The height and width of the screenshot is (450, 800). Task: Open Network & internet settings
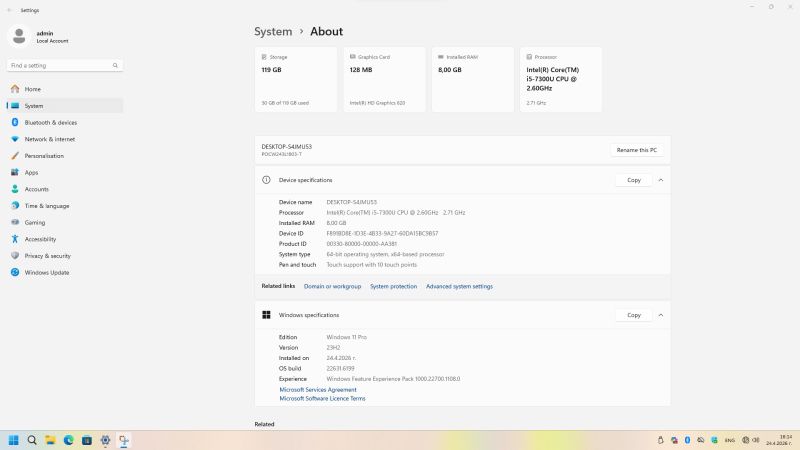[x=65, y=139]
